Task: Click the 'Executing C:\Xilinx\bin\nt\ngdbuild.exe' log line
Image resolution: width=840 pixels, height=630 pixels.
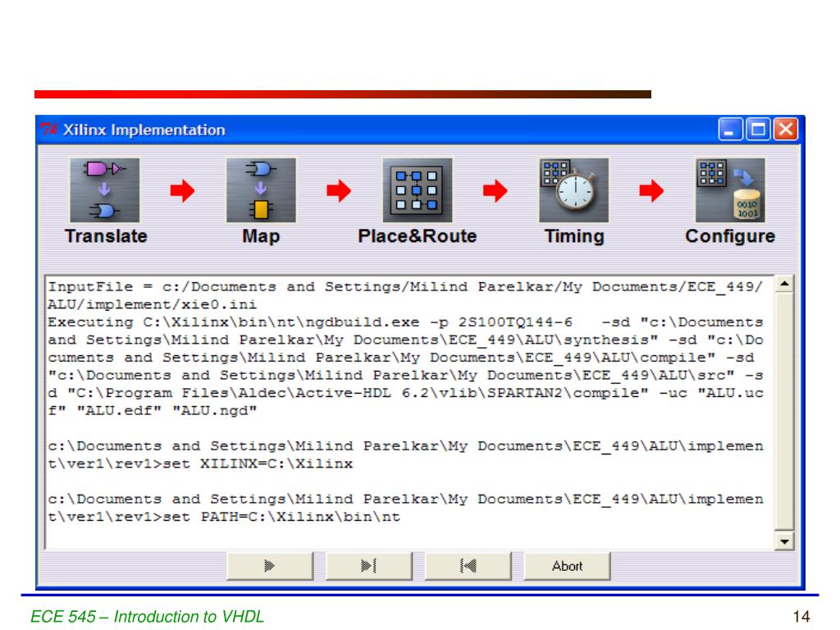Action: [405, 322]
